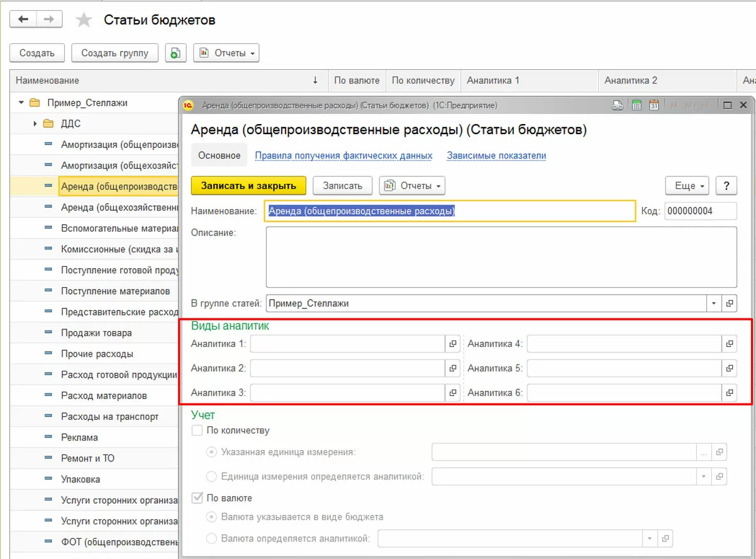This screenshot has width=756, height=559.
Task: Click ellipsis button of Указанная единица измерения field
Action: pos(704,452)
